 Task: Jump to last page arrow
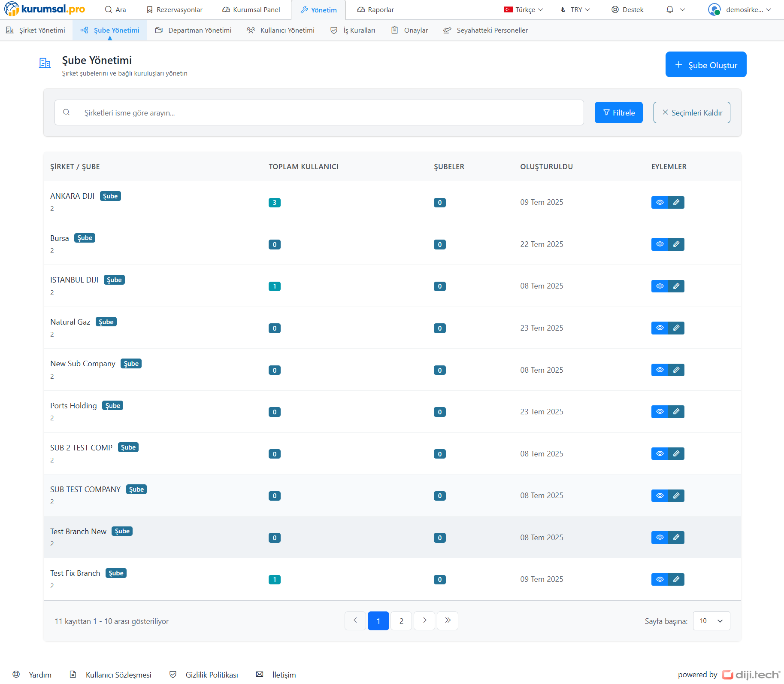pos(448,621)
